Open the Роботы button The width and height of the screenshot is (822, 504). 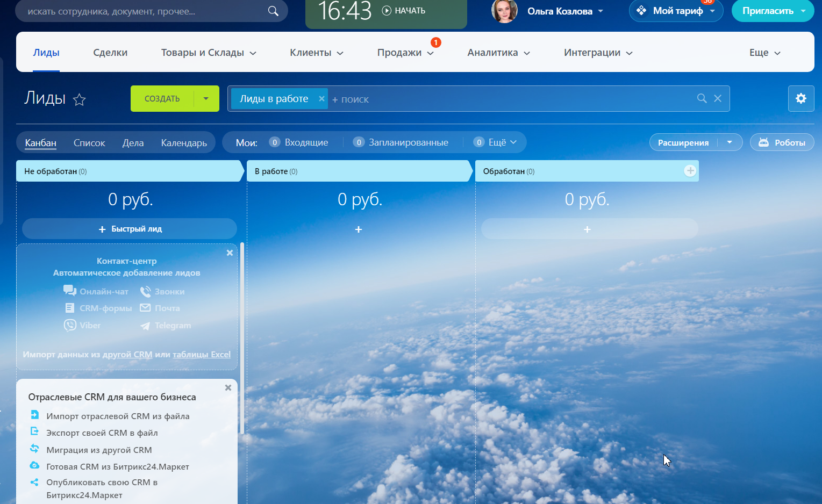[x=782, y=142]
